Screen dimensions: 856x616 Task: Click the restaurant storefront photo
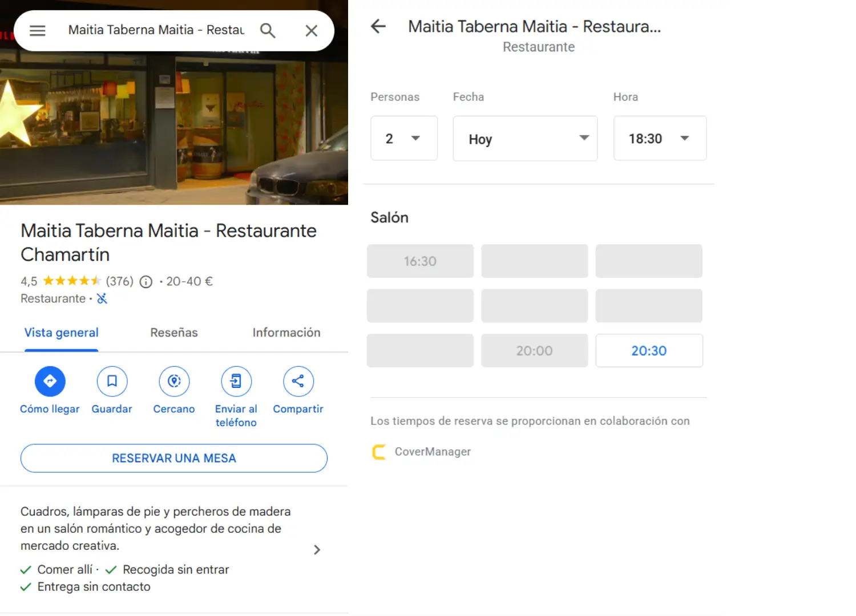(174, 131)
